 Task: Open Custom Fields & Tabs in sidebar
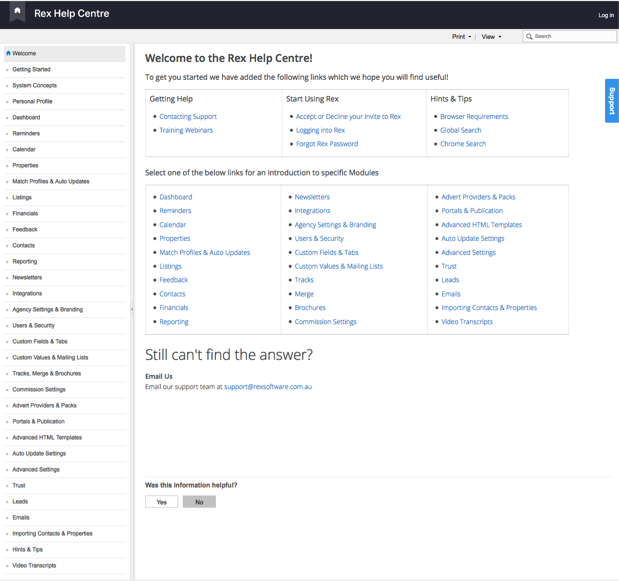[39, 341]
